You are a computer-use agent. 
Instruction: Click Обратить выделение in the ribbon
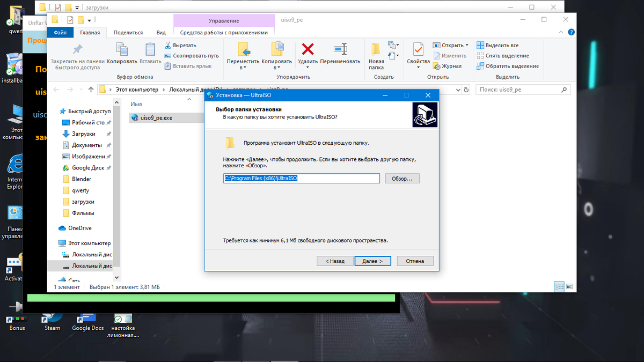click(x=508, y=66)
